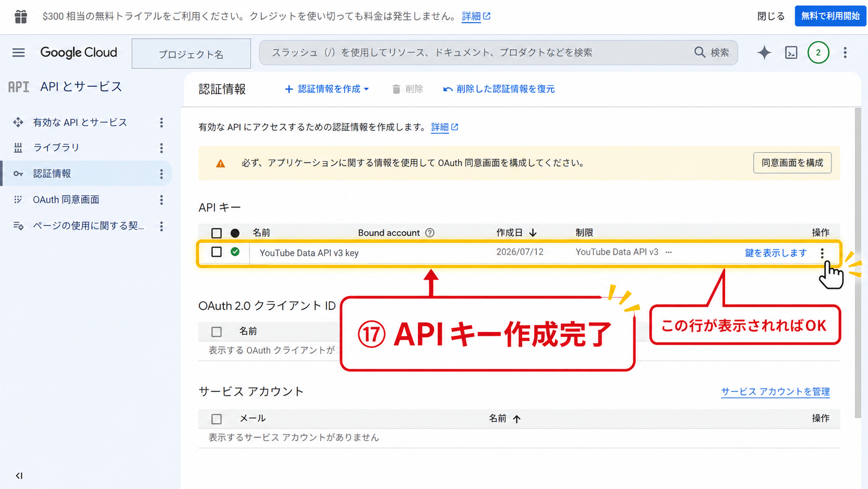
Task: Click the search magnifier button 検索
Action: pos(712,52)
